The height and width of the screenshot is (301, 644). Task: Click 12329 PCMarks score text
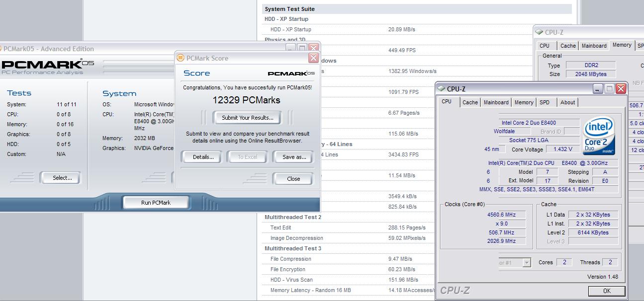(x=247, y=100)
